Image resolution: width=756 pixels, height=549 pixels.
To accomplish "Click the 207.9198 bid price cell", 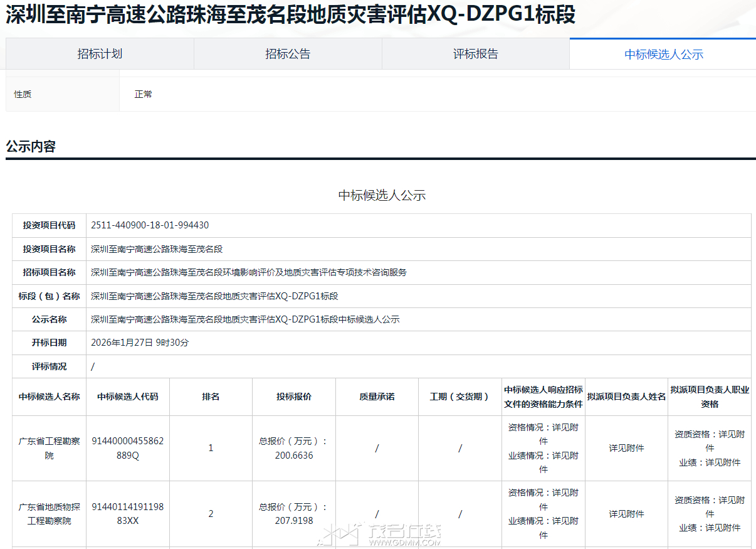I will [293, 514].
